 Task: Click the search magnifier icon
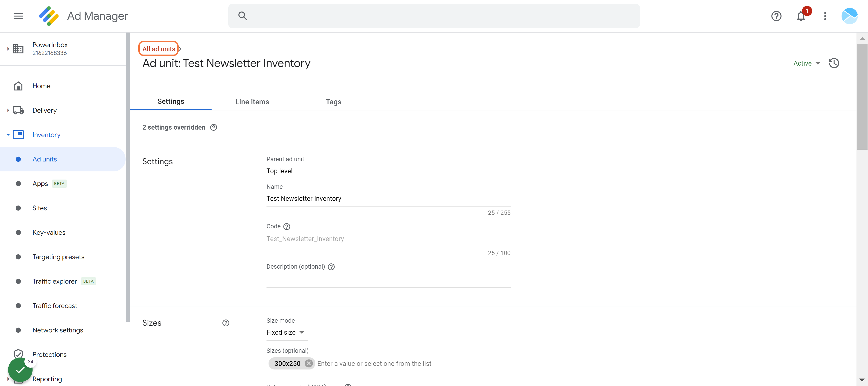tap(243, 16)
